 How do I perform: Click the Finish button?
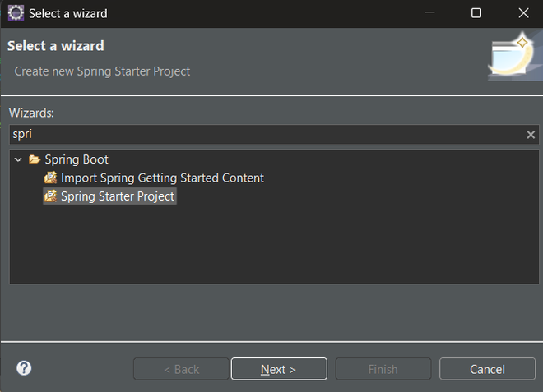[x=383, y=369]
